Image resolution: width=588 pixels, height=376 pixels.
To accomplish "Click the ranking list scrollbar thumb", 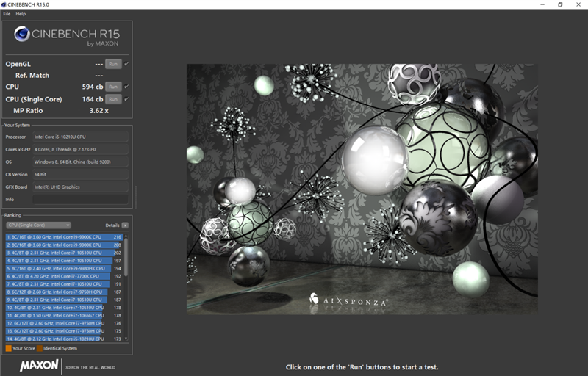I will (x=126, y=257).
